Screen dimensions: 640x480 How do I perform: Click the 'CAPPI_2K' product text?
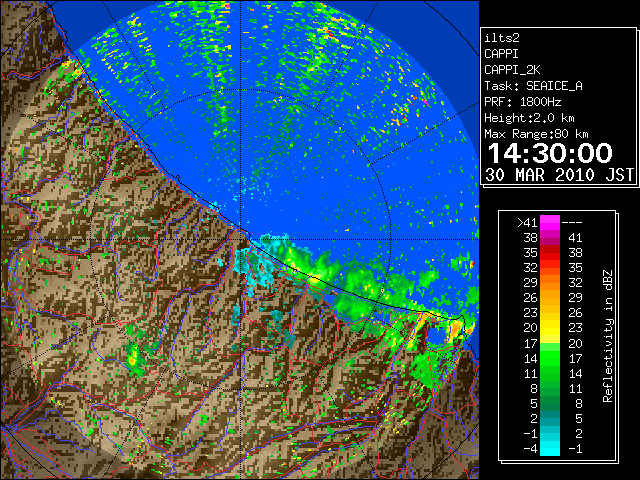click(512, 70)
